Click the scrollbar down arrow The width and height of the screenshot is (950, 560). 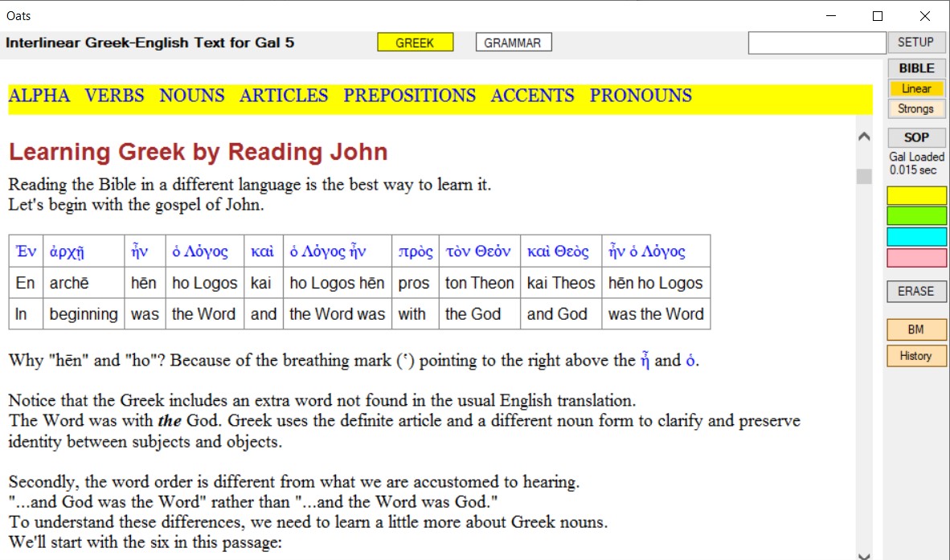[865, 555]
